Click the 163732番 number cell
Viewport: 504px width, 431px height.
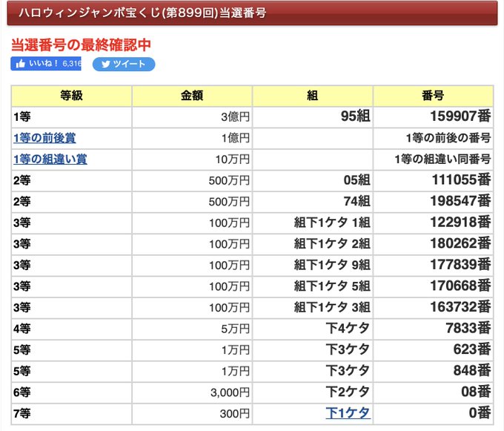tap(434, 308)
